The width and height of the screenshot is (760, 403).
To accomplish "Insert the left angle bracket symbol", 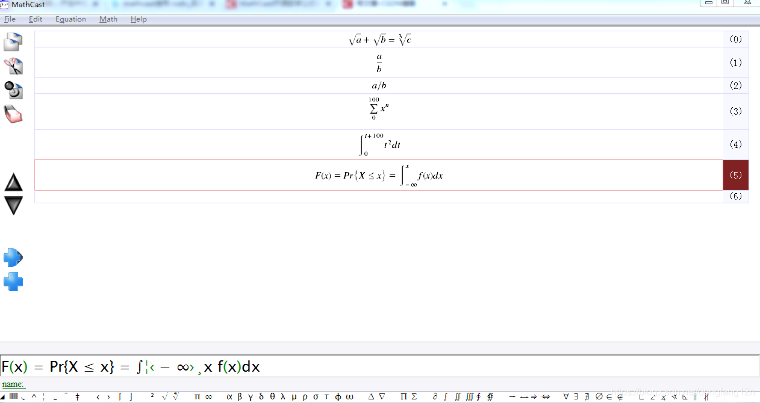I will point(98,397).
